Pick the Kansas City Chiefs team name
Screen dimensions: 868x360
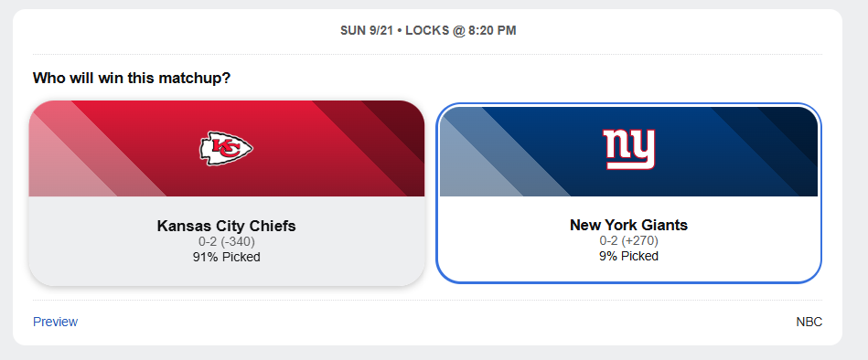click(x=227, y=227)
